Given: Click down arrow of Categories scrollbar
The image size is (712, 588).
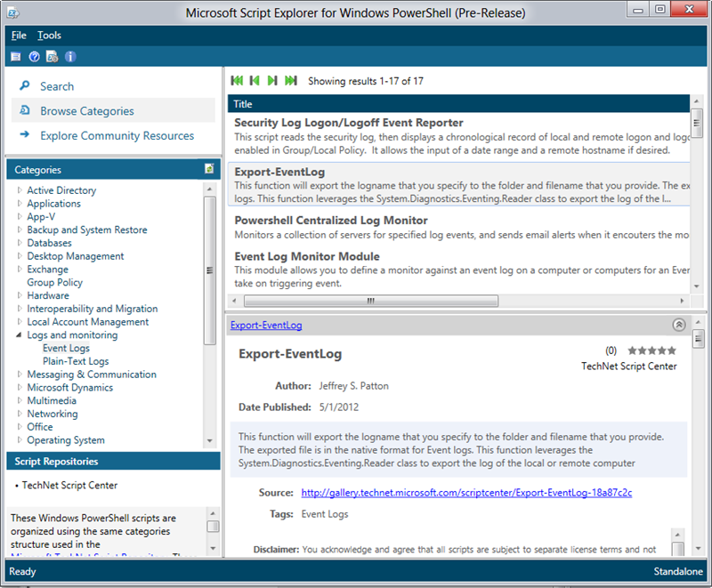Looking at the screenshot, I should tap(209, 440).
